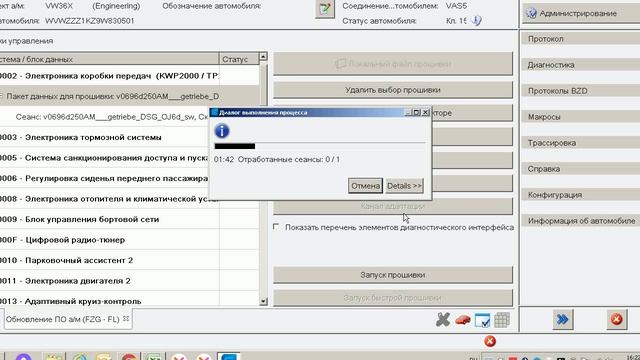Click the Запуск прошивки button
Image resolution: width=640 pixels, height=360 pixels.
[x=393, y=275]
